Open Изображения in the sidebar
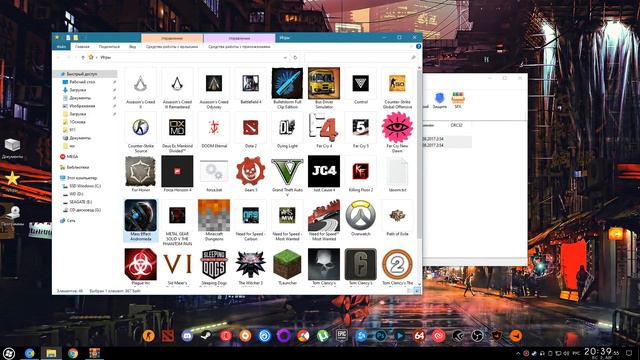The height and width of the screenshot is (360, 640). 82,106
